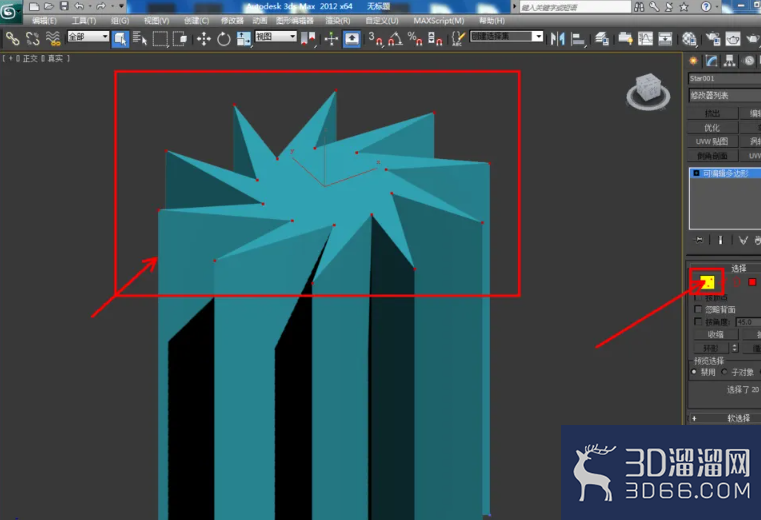
Task: Select the Select and Rotate tool
Action: coord(224,38)
